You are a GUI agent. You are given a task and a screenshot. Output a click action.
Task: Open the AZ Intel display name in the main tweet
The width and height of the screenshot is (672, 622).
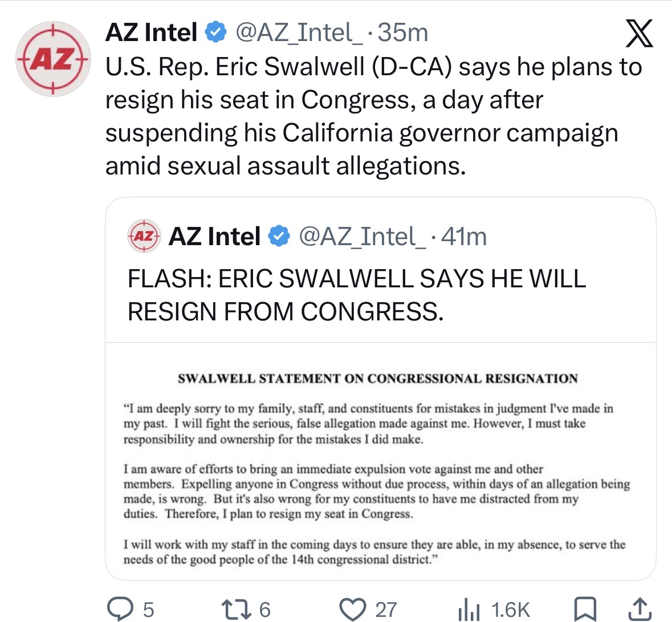[x=151, y=32]
